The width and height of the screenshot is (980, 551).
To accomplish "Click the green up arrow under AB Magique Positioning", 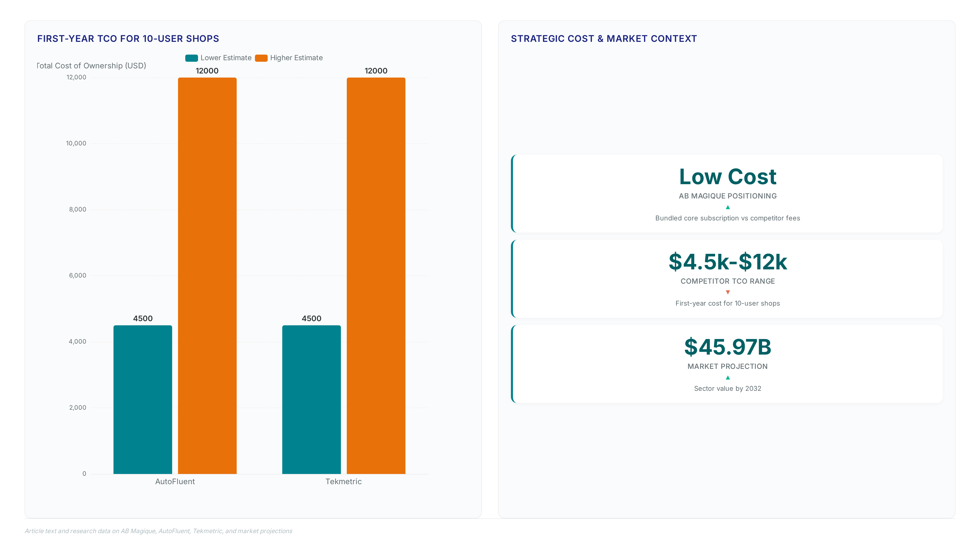I will coord(727,207).
